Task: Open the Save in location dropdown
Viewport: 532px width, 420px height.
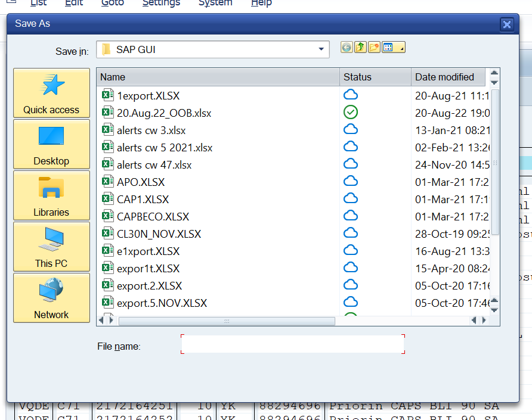Action: pyautogui.click(x=320, y=49)
